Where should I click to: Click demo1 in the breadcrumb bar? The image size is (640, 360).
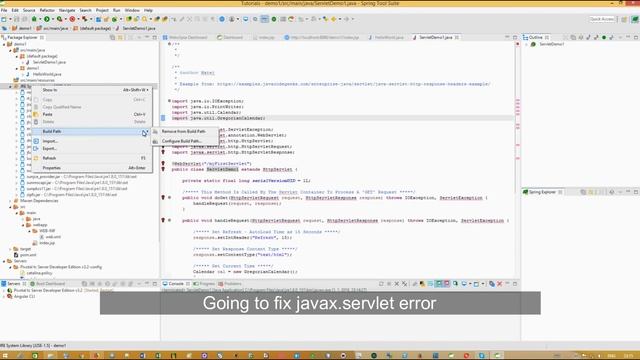coord(21,28)
